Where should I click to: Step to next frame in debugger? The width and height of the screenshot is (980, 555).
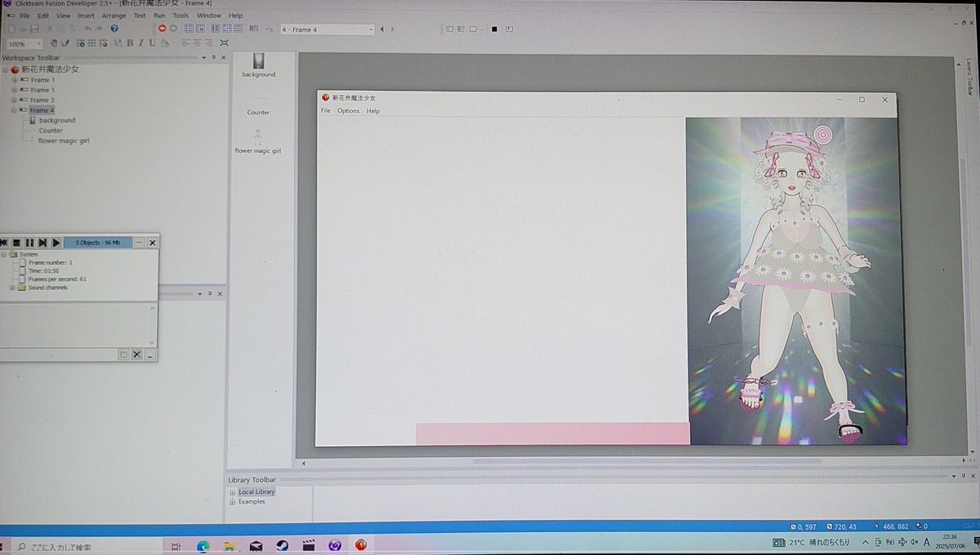(42, 242)
